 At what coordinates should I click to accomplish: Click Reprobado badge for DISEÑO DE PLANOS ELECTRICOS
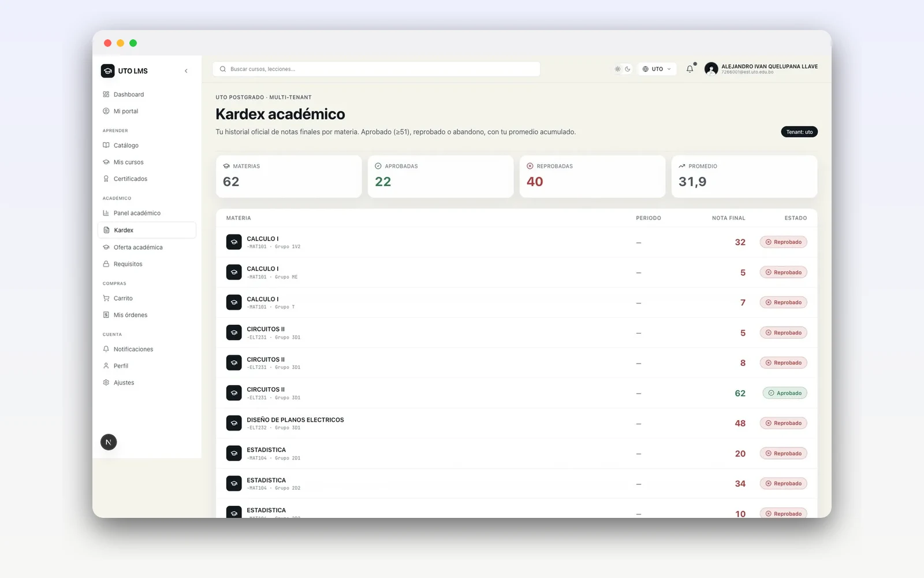[x=784, y=423]
